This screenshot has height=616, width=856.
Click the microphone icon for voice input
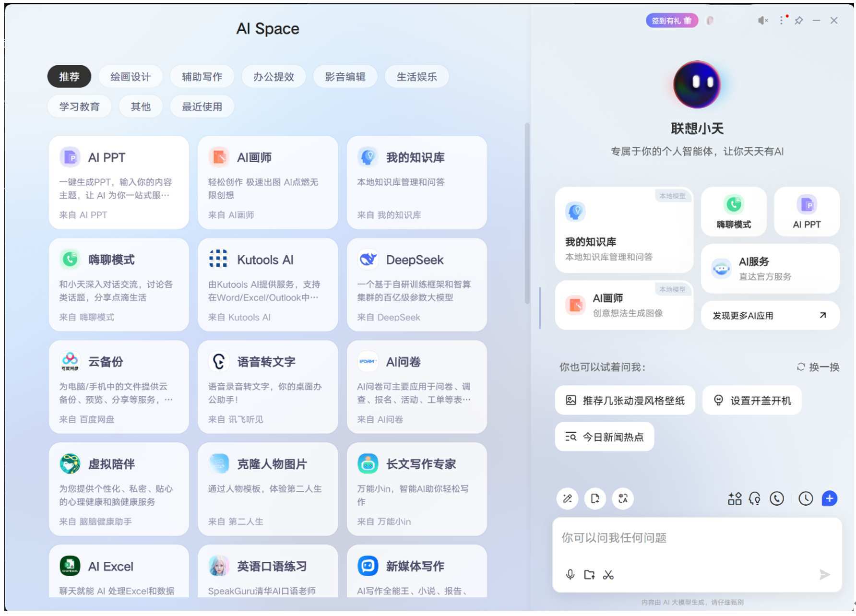point(570,574)
